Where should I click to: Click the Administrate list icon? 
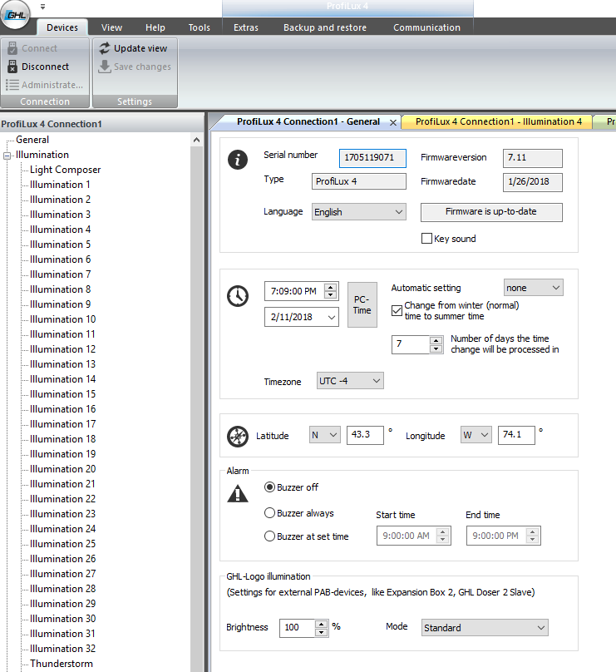pos(12,85)
